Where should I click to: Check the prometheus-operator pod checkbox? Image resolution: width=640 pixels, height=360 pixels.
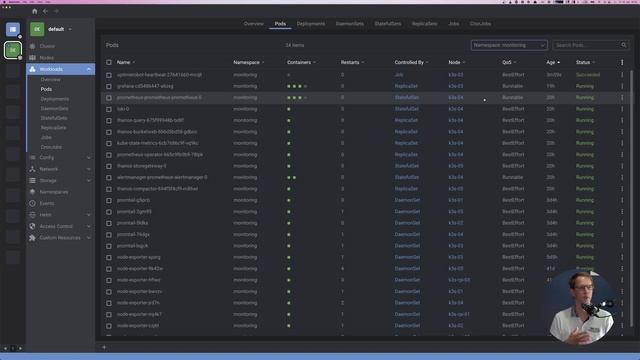click(109, 155)
